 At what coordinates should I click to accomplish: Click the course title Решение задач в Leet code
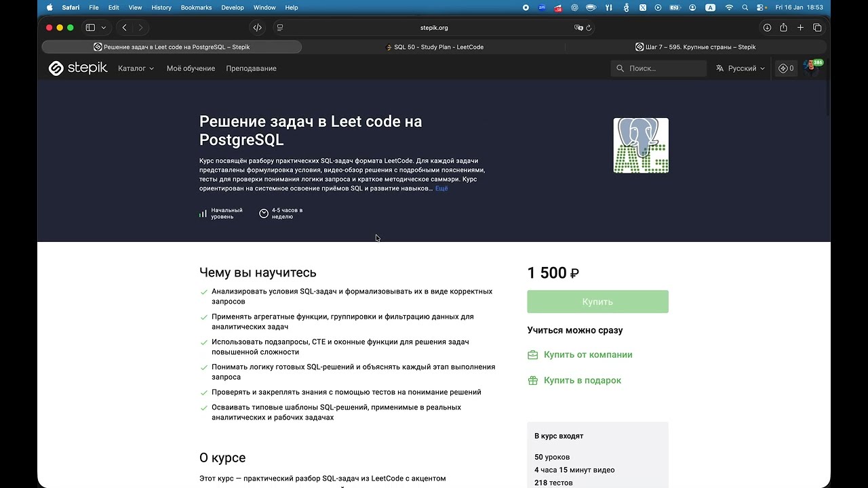tap(311, 130)
